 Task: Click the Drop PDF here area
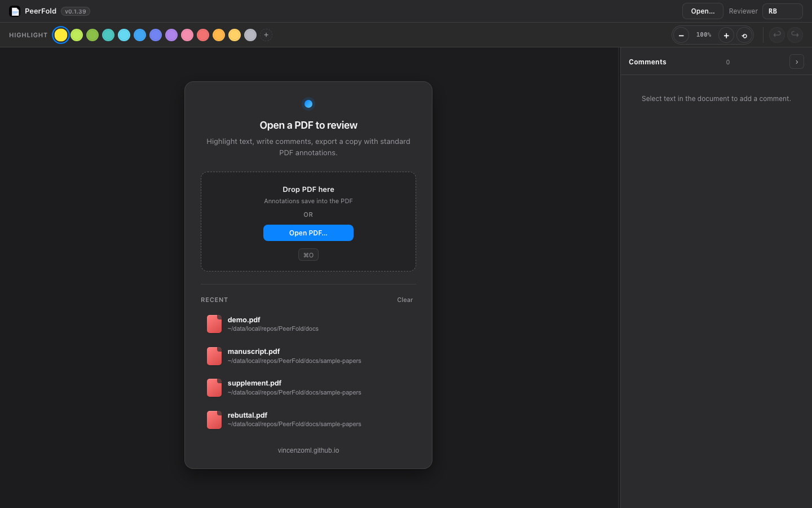pos(308,222)
